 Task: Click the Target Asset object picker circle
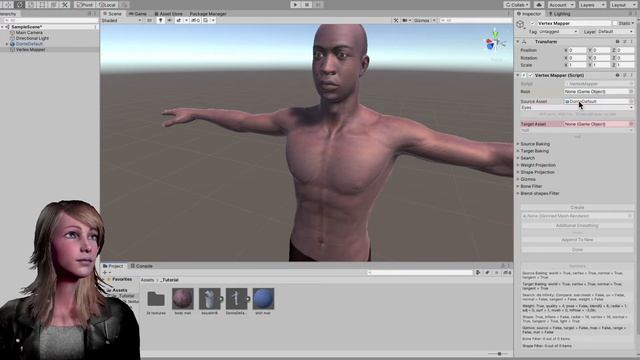click(x=631, y=124)
